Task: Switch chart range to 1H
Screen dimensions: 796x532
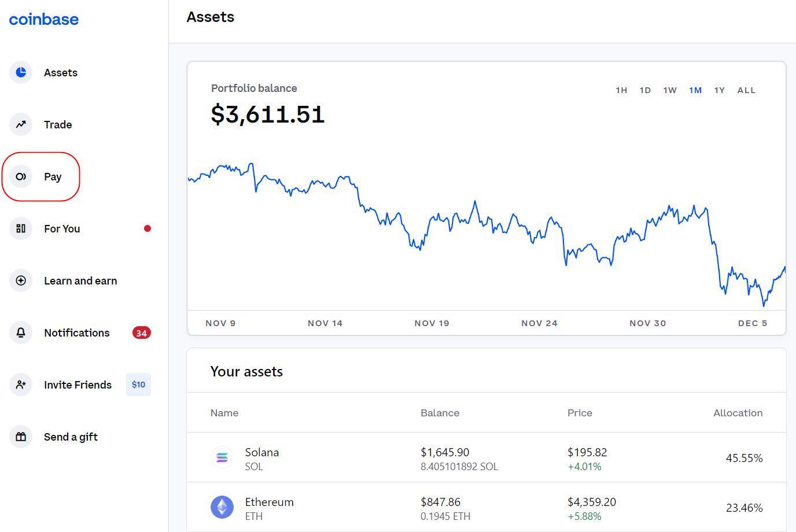Action: 621,90
